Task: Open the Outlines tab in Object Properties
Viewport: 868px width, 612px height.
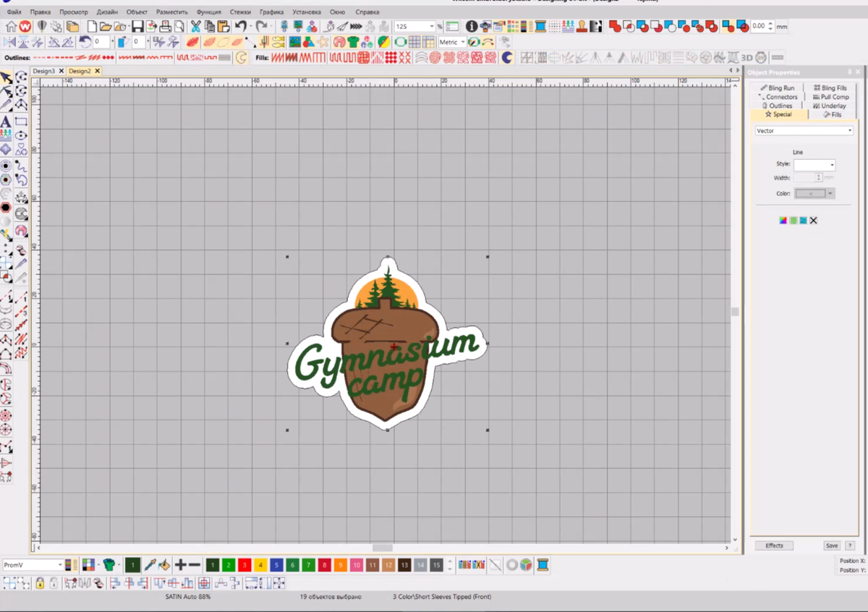Action: coord(776,106)
